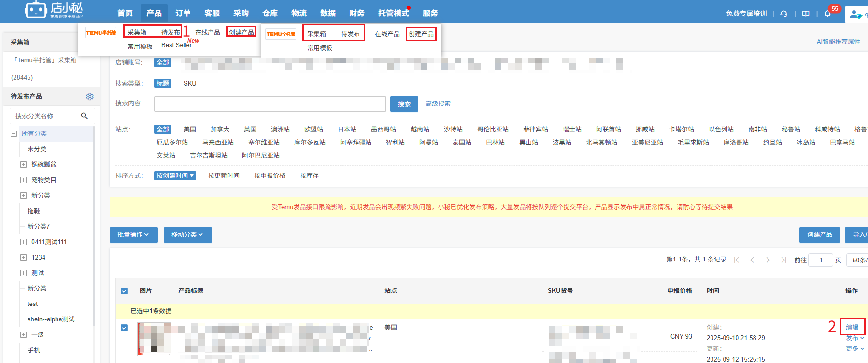Expand the 一级 category
The width and height of the screenshot is (868, 363).
point(23,334)
